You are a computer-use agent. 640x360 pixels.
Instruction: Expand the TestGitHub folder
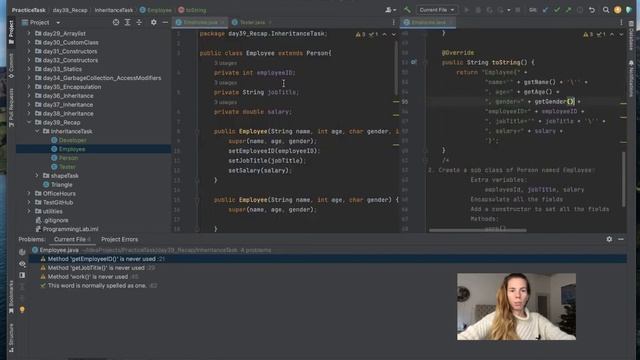click(29, 202)
